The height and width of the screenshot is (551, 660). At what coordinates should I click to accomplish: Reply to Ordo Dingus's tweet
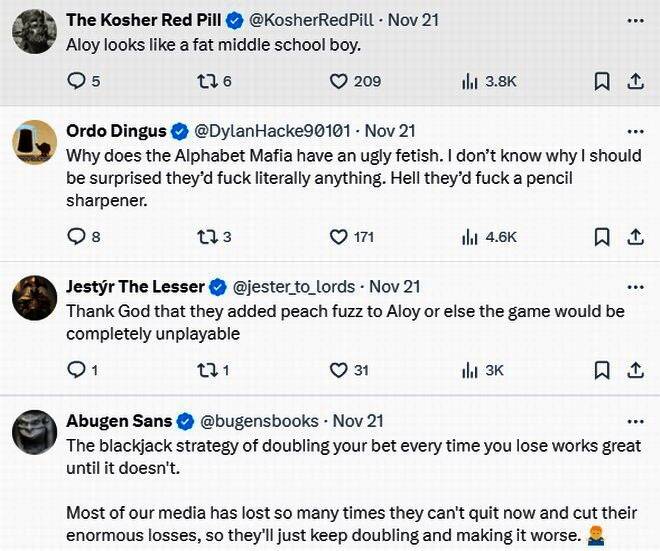(x=77, y=237)
